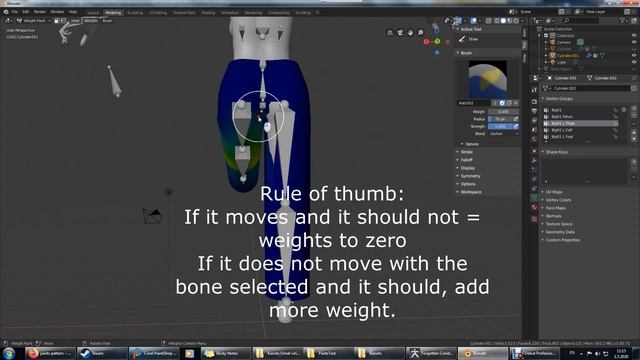640x360 pixels.
Task: Click the add vertex group plus button
Action: 634,109
